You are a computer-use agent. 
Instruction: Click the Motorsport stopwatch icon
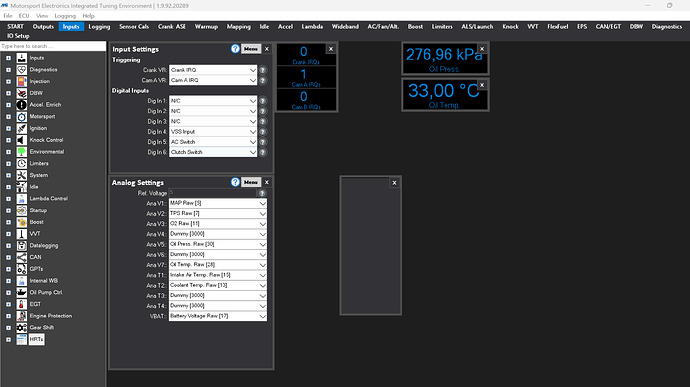(x=22, y=117)
